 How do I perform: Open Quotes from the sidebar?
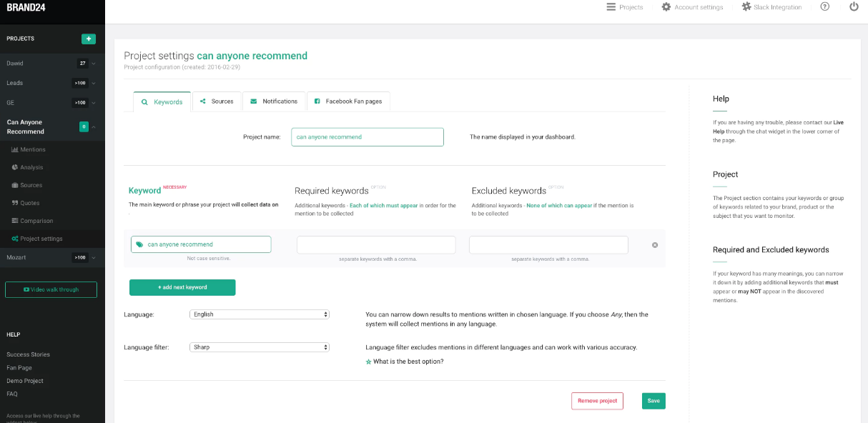(x=29, y=203)
